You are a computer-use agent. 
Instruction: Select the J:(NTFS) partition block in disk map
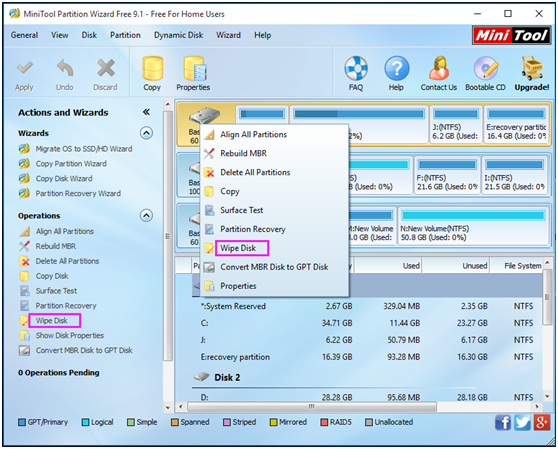456,125
